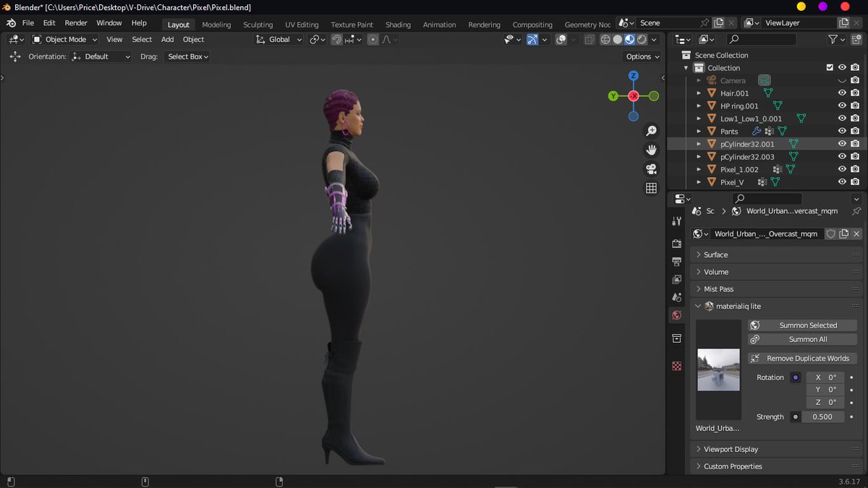Expand the Custom Properties panel
This screenshot has width=868, height=488.
[777, 466]
